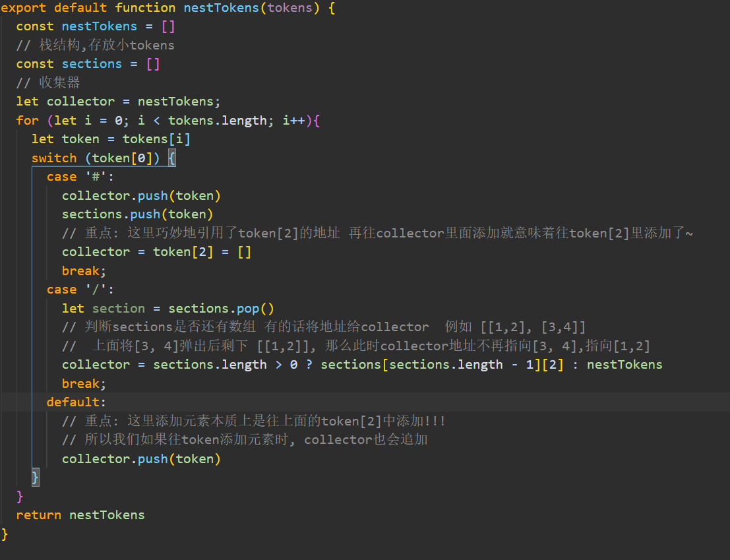Click collector.push(token) in the default branch
The width and height of the screenshot is (730, 560).
(141, 459)
